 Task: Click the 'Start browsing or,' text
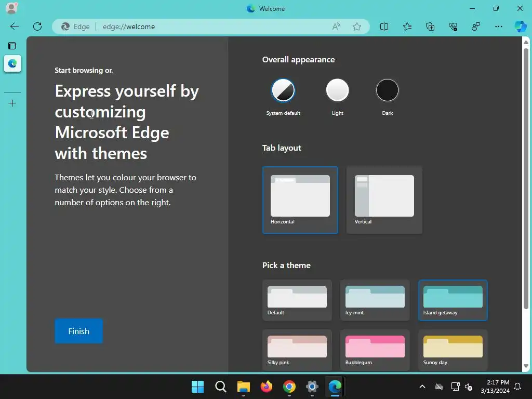coord(84,70)
